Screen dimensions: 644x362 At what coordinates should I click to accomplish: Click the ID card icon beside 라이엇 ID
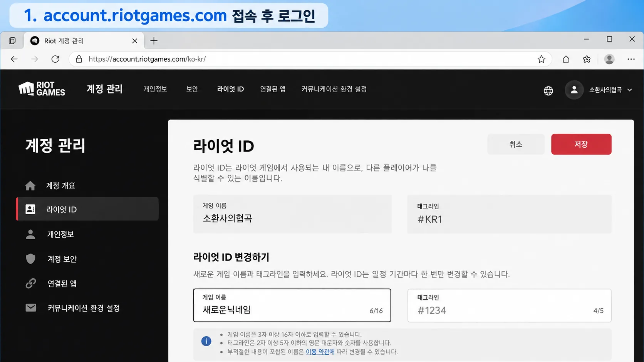click(x=30, y=209)
